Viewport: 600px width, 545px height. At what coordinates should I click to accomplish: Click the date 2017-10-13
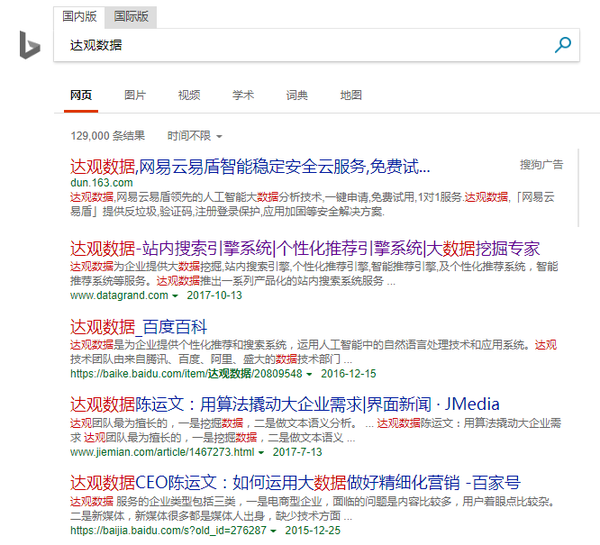pos(214,295)
